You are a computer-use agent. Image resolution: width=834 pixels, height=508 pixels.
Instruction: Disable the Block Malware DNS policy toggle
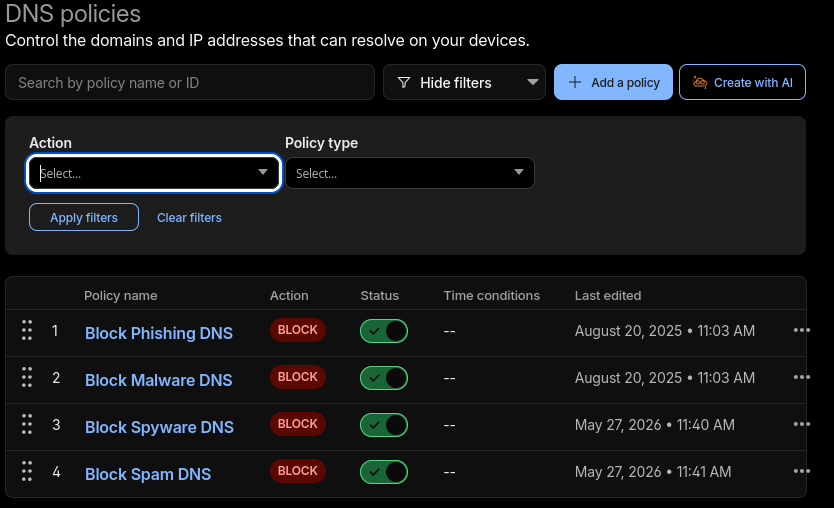pyautogui.click(x=384, y=378)
